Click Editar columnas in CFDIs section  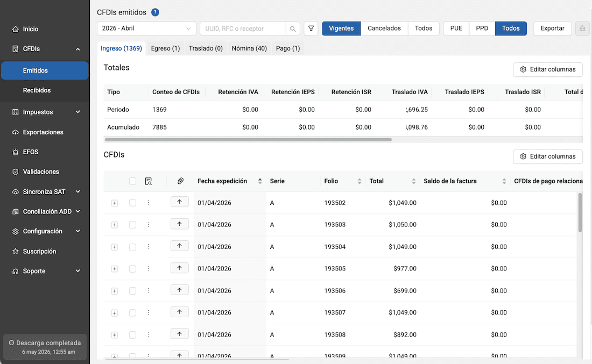[x=548, y=156]
